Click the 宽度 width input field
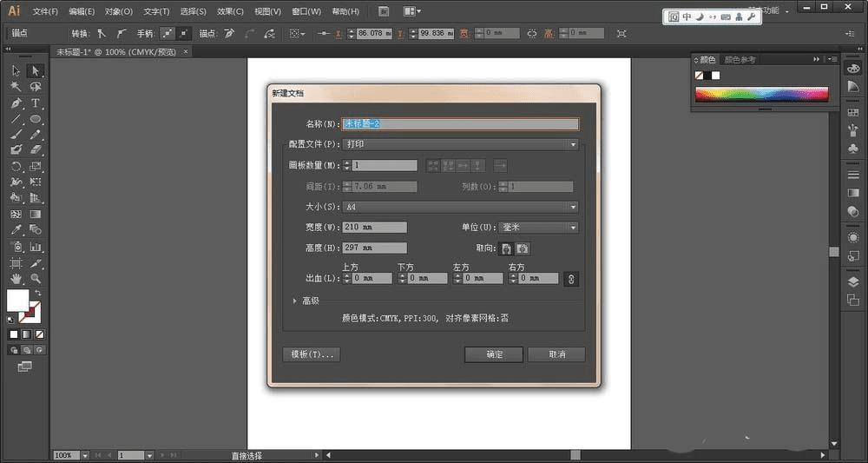The width and height of the screenshot is (868, 463). [375, 228]
